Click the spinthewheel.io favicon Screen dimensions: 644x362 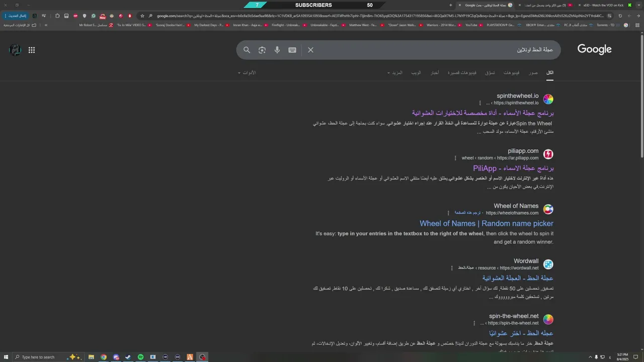pyautogui.click(x=548, y=99)
